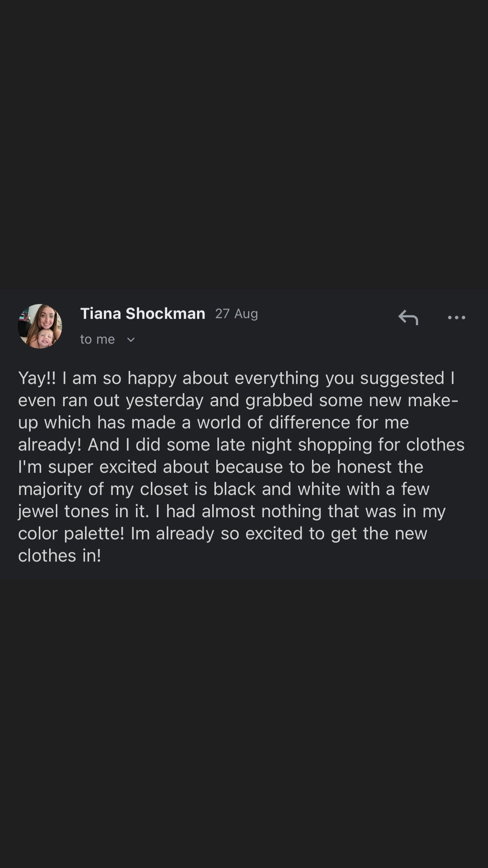Tap the "to me" recipient label
488x868 pixels.
pyautogui.click(x=98, y=339)
